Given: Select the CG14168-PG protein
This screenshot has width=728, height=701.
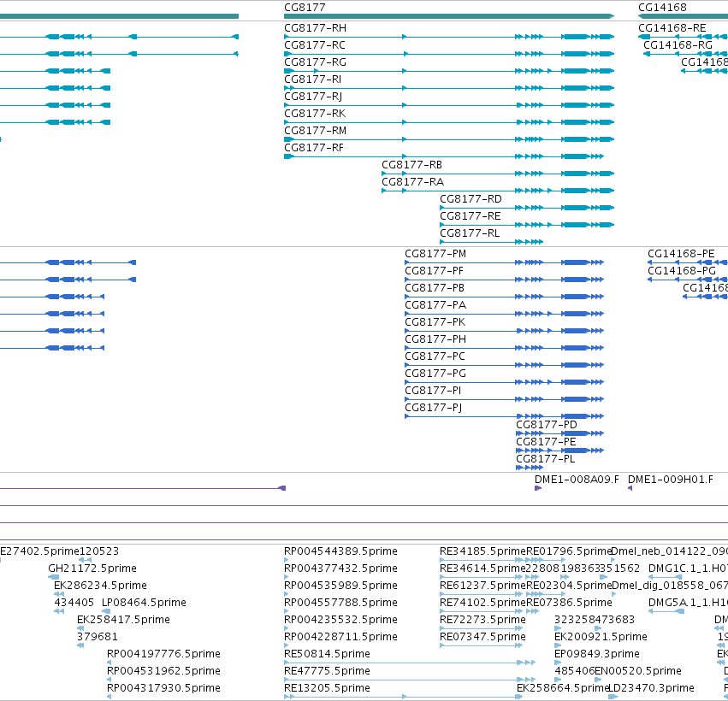Looking at the screenshot, I should 682,271.
